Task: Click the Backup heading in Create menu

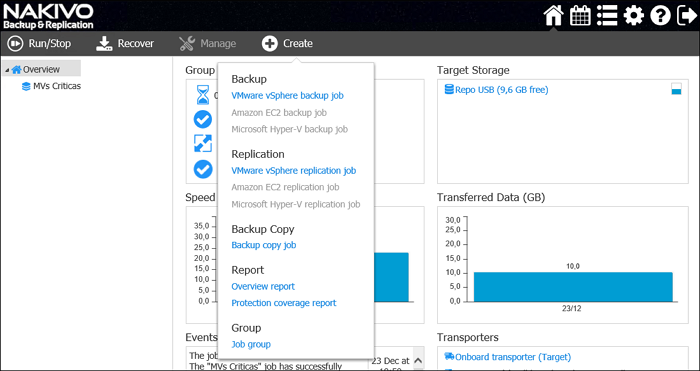Action: [249, 79]
